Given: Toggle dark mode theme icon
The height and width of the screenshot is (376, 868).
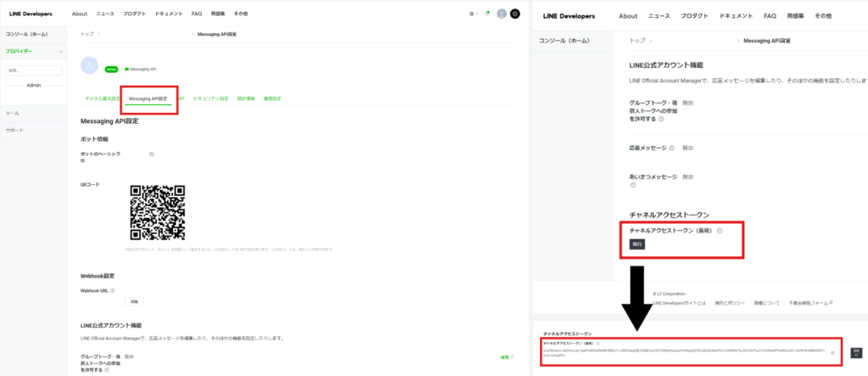Looking at the screenshot, I should click(515, 14).
